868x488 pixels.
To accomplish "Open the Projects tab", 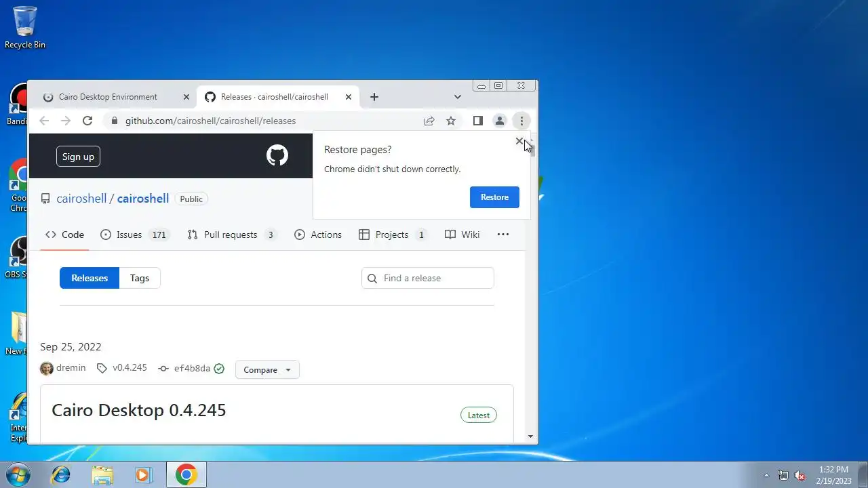I will tap(393, 235).
